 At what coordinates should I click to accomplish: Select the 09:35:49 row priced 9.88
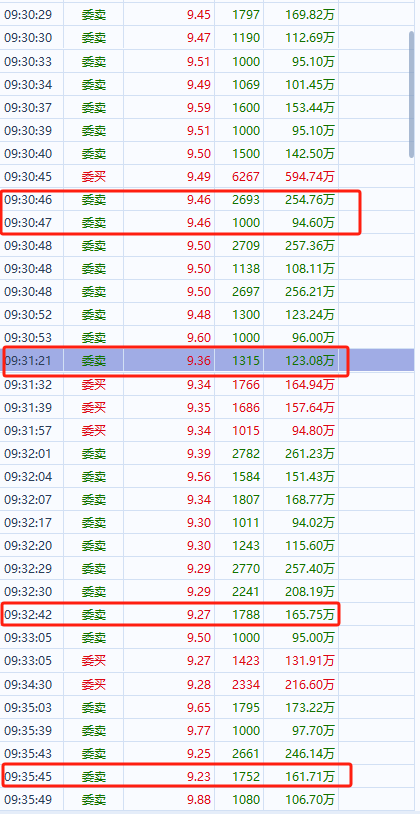(x=208, y=799)
